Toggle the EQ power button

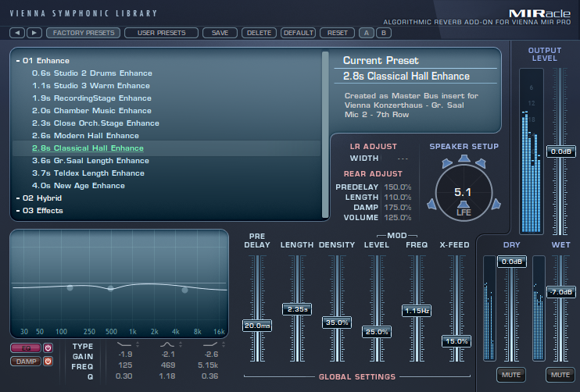point(47,347)
